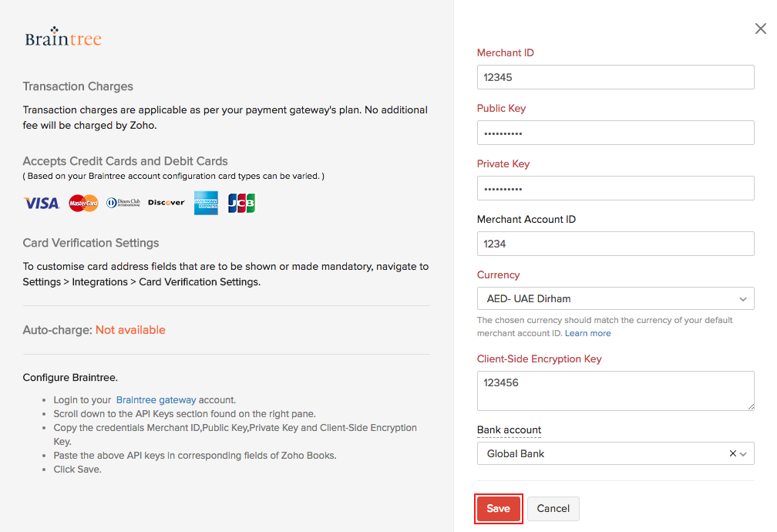Click the Braintree logo
The height and width of the screenshot is (532, 777).
[63, 38]
